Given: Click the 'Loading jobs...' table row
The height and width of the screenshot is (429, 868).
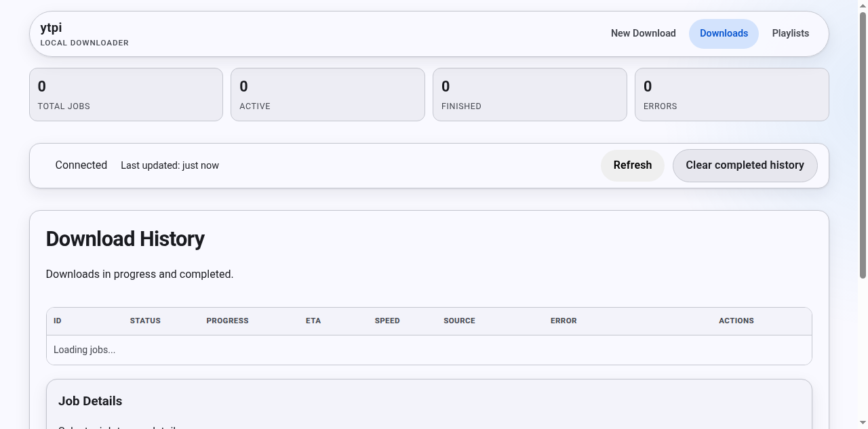Looking at the screenshot, I should coord(429,350).
